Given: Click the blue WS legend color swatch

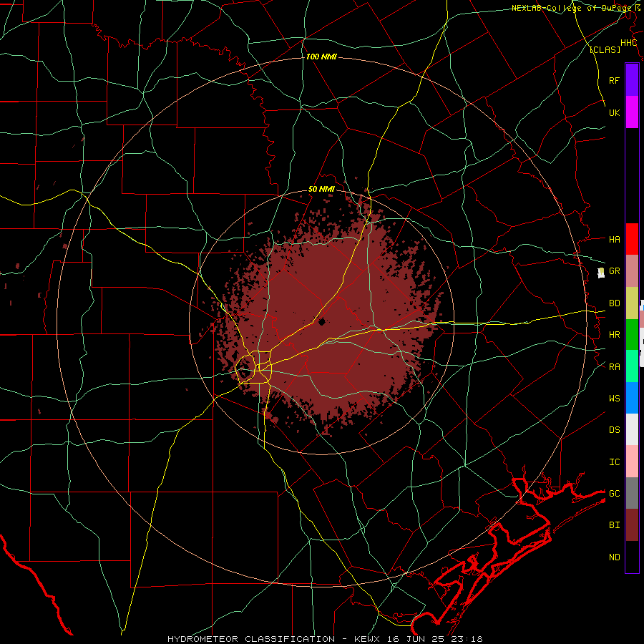Looking at the screenshot, I should [x=632, y=398].
